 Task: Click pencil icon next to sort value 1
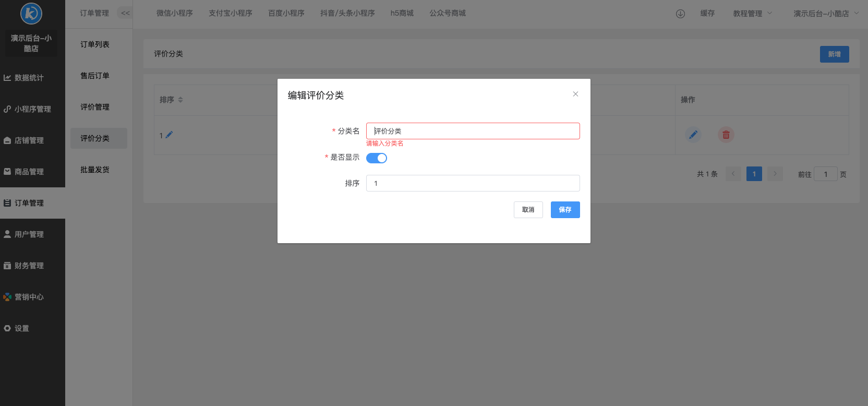169,135
